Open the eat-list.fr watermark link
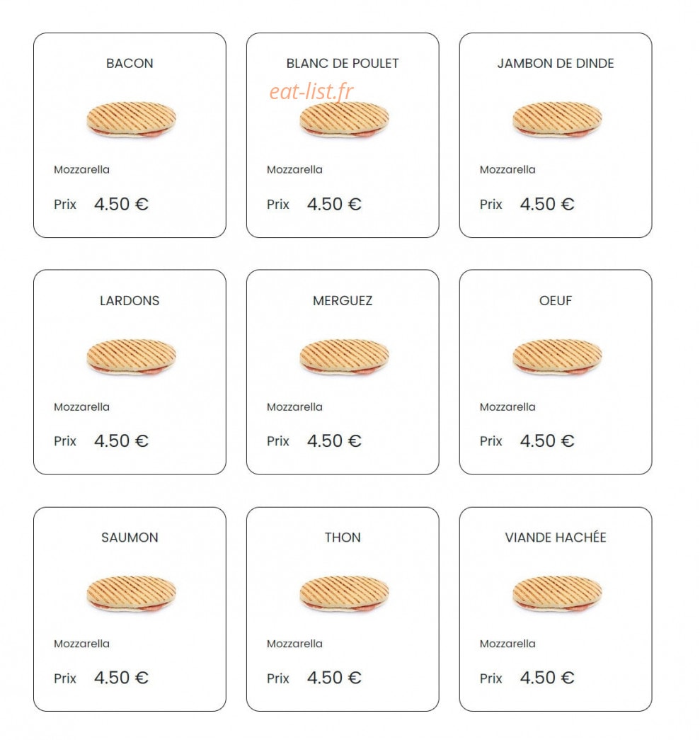 311,91
